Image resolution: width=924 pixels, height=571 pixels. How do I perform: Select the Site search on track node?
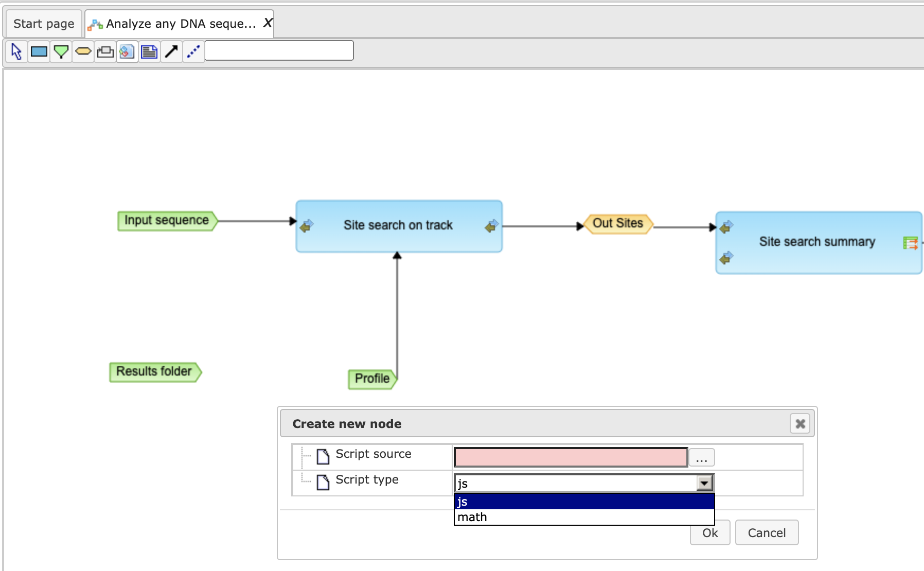(399, 226)
